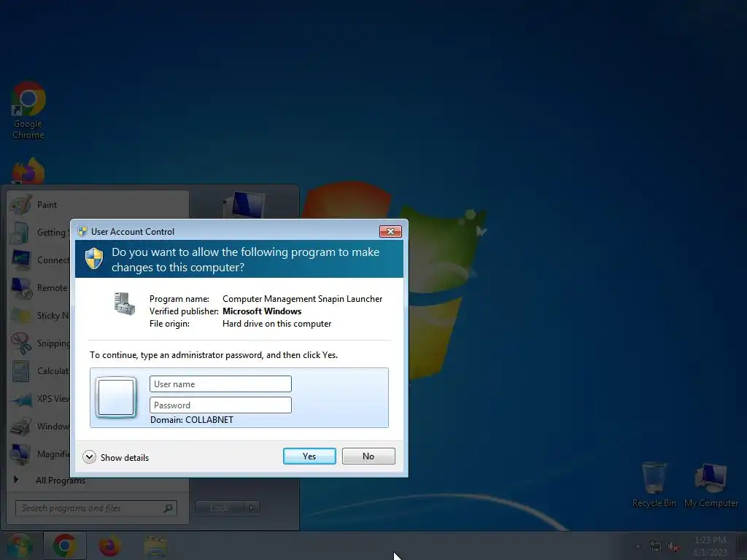Image resolution: width=747 pixels, height=560 pixels.
Task: Open Remote Desktop Connection entry
Action: (39, 287)
